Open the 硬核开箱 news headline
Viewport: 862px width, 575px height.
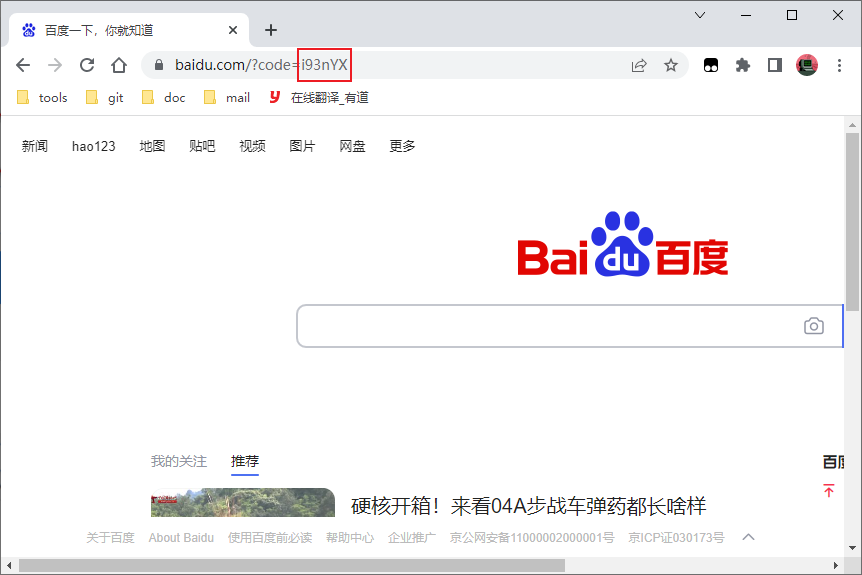coord(528,506)
